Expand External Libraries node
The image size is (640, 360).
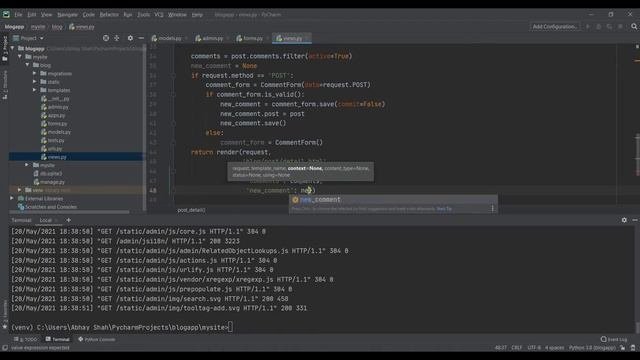pyautogui.click(x=13, y=198)
